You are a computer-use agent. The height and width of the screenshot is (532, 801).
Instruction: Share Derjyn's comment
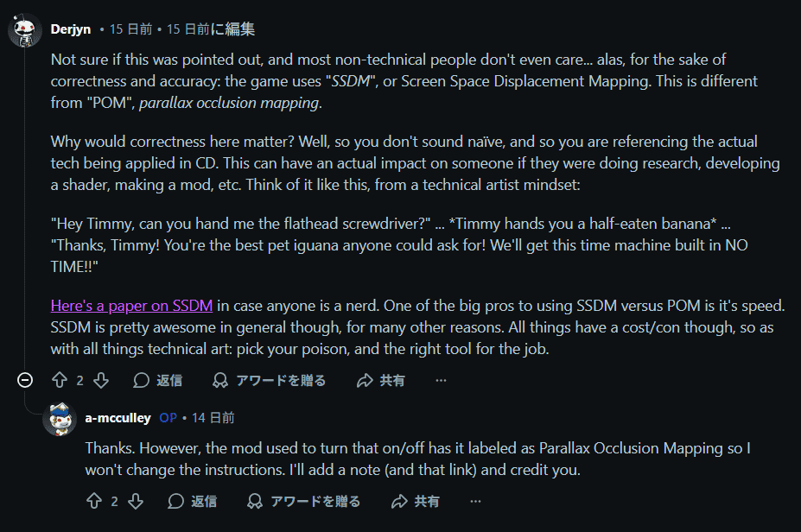pos(380,380)
